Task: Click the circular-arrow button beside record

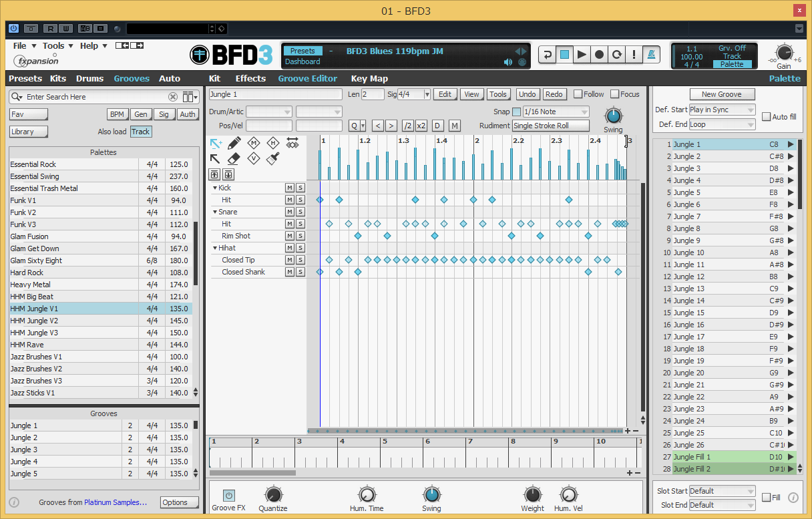Action: coord(617,55)
